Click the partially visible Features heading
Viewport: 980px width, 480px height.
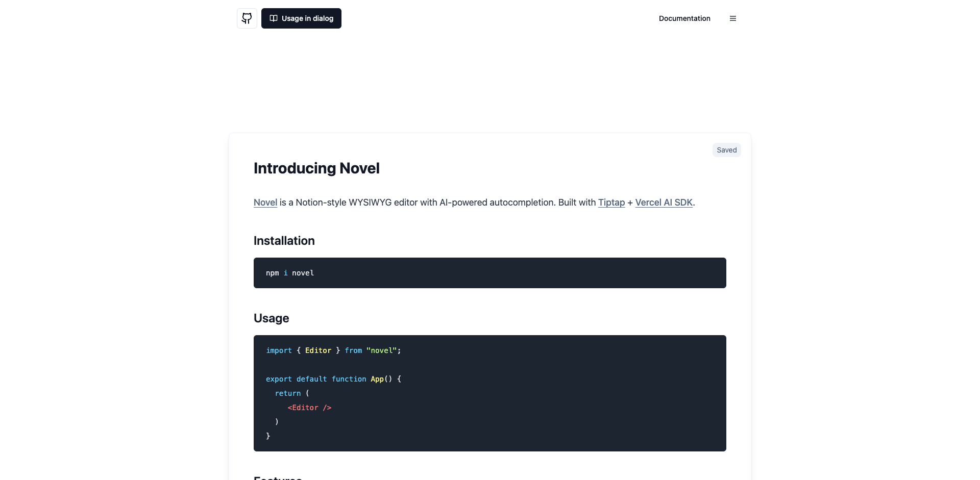(278, 477)
